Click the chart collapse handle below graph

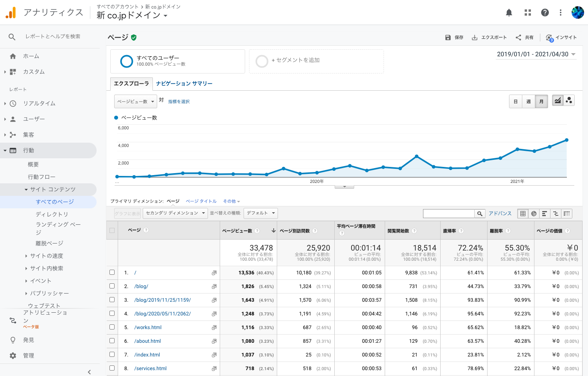pyautogui.click(x=344, y=187)
